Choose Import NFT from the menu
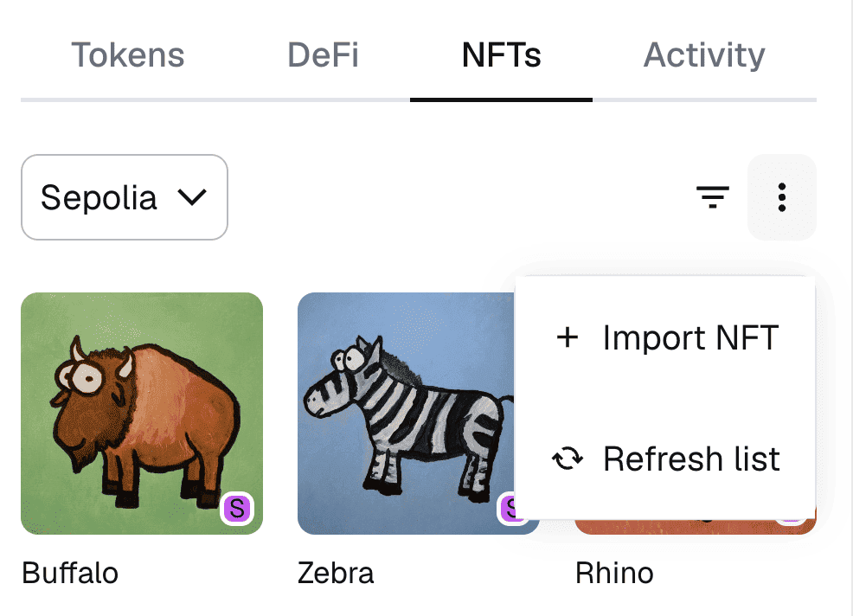This screenshot has height=616, width=853. point(690,337)
